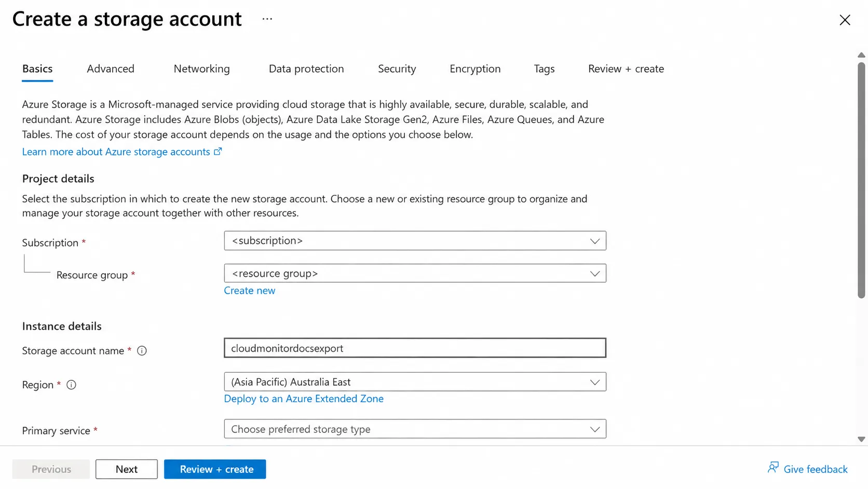Click the vertical scrollbar thumb
The width and height of the screenshot is (868, 489).
coord(861,180)
